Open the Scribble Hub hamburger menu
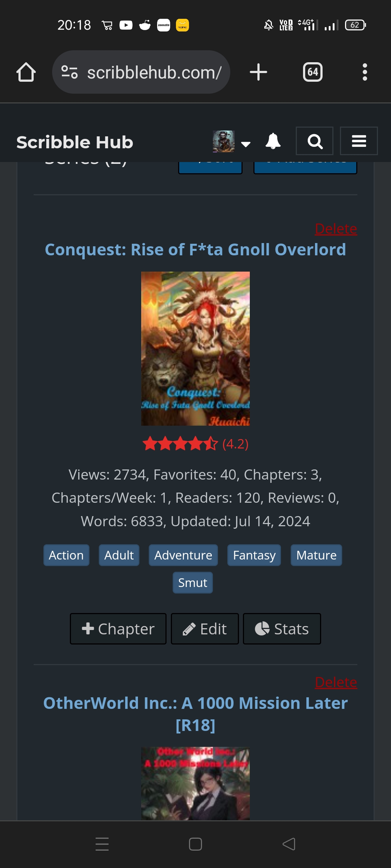Image resolution: width=391 pixels, height=868 pixels. click(359, 141)
